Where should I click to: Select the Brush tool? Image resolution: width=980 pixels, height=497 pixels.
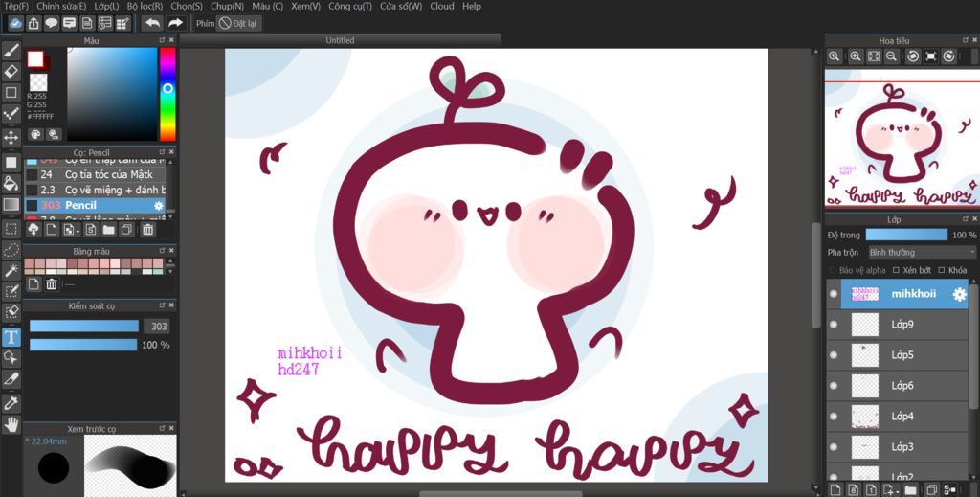click(x=11, y=50)
